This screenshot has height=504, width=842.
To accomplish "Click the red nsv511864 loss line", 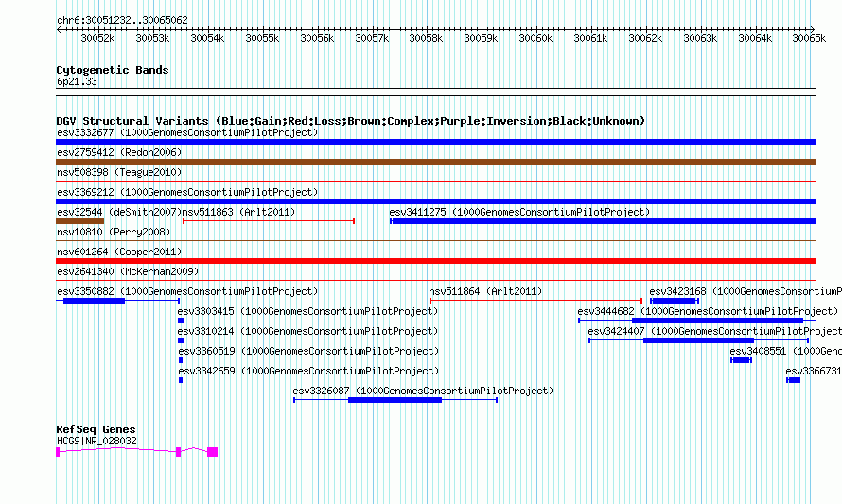I will pyautogui.click(x=535, y=301).
